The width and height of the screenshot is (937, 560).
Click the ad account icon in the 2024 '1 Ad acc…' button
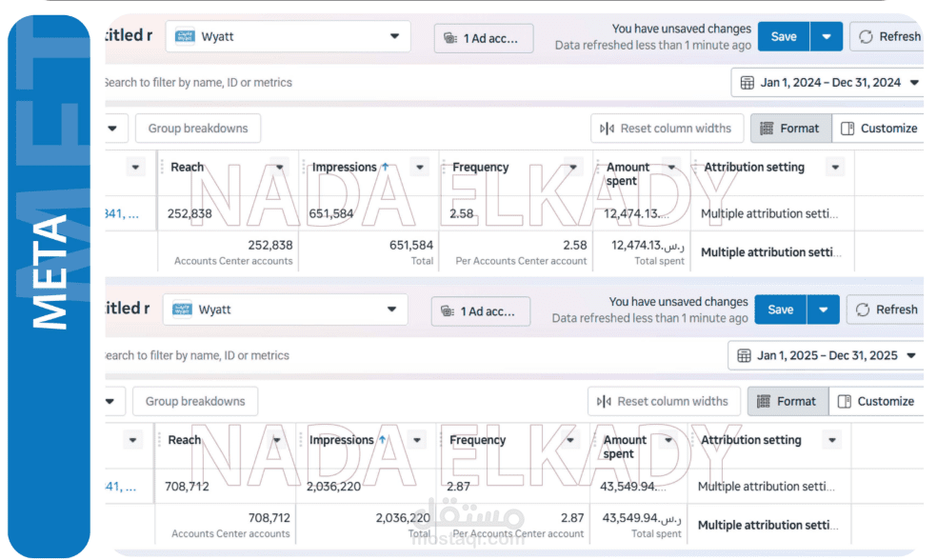coord(450,38)
